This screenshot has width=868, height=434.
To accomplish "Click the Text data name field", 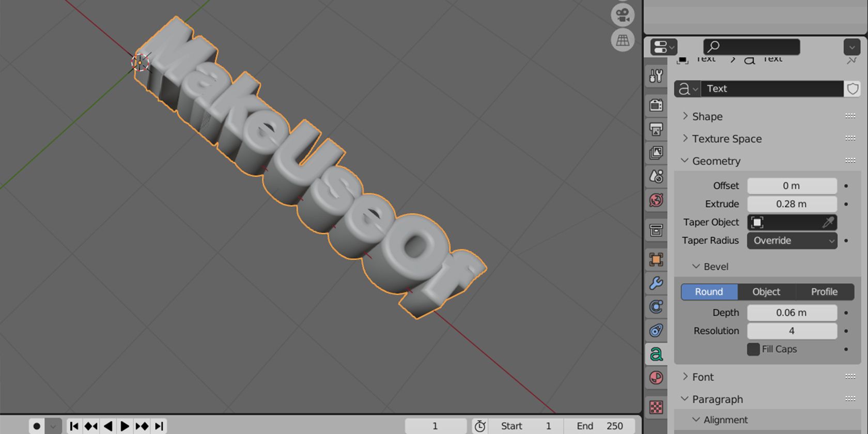I will (x=772, y=89).
